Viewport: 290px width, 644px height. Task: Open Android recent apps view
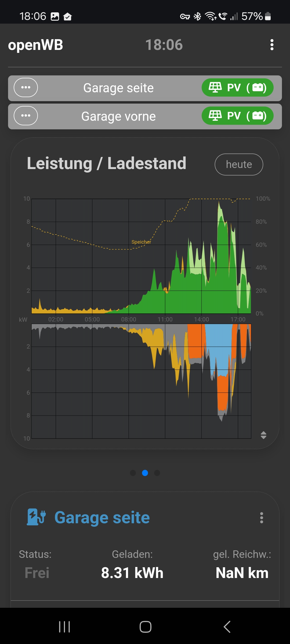[64, 627]
